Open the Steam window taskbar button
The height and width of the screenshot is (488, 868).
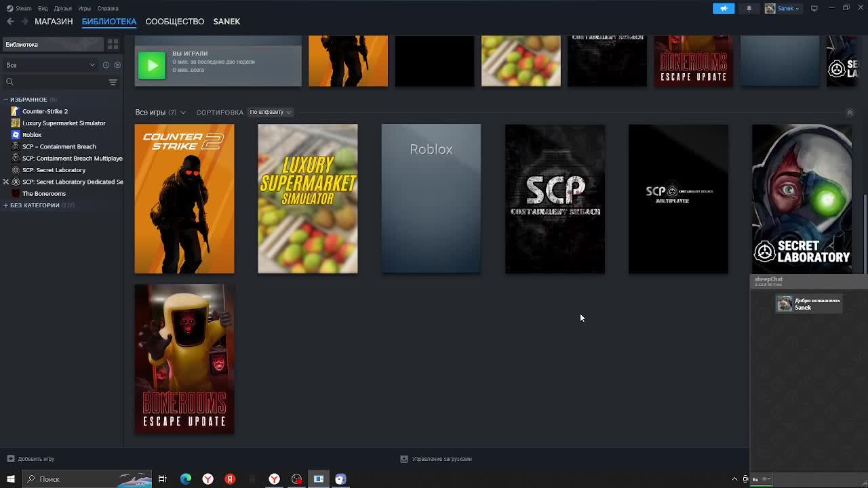(319, 479)
